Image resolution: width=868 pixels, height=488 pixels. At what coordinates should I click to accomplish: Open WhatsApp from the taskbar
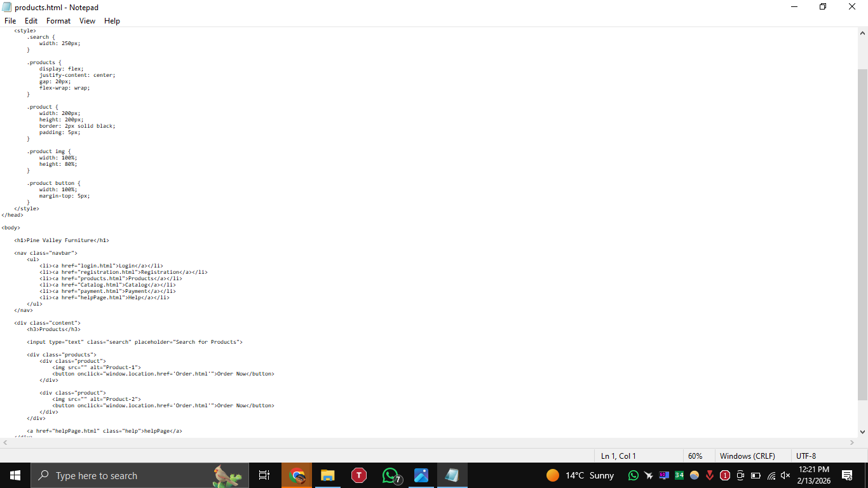(389, 475)
